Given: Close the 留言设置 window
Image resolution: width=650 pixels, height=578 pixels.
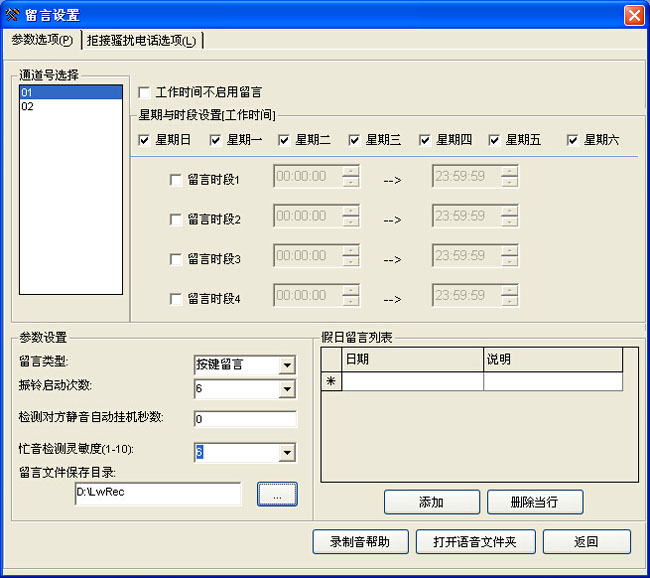Looking at the screenshot, I should coord(633,15).
